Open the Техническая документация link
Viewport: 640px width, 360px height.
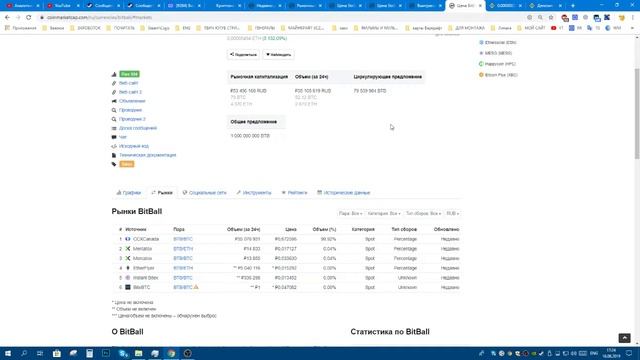(x=148, y=155)
